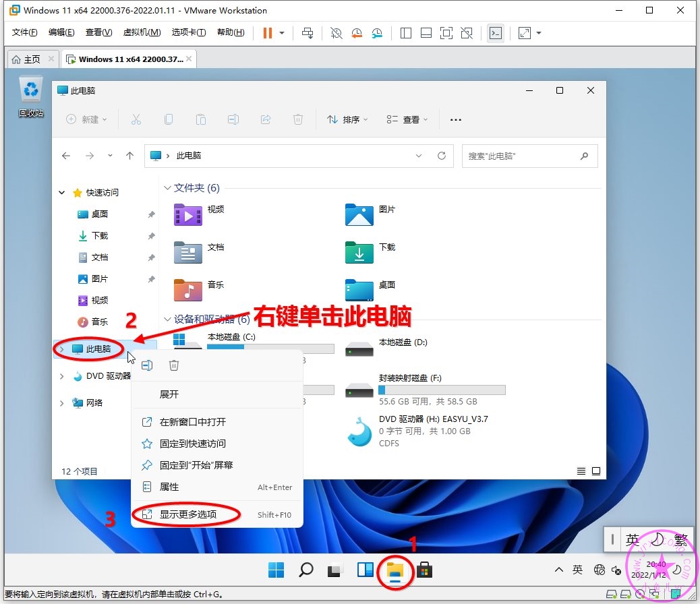Click the Windows Start button

click(276, 570)
